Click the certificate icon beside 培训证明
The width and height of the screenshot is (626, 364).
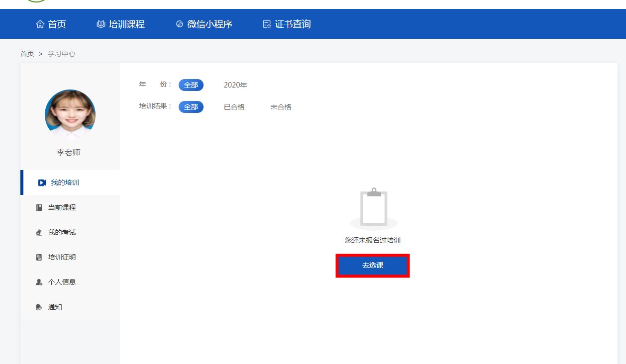pos(39,258)
